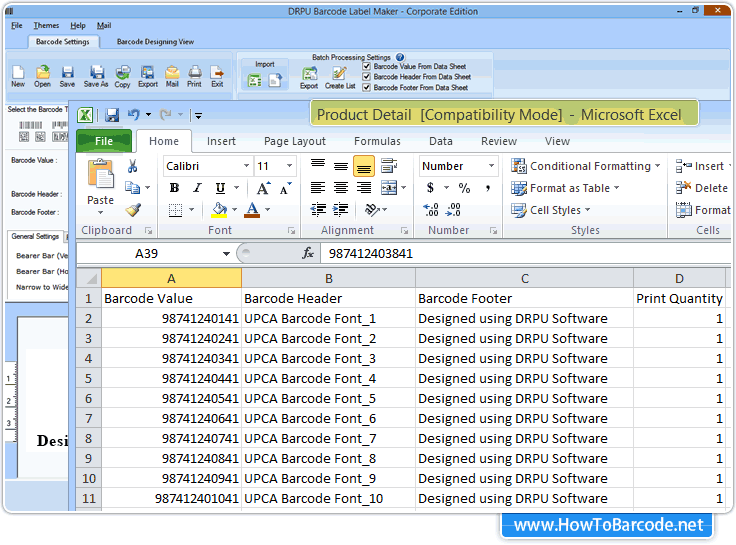Click Excel Format Painter brush icon
The height and width of the screenshot is (545, 736).
[x=133, y=209]
